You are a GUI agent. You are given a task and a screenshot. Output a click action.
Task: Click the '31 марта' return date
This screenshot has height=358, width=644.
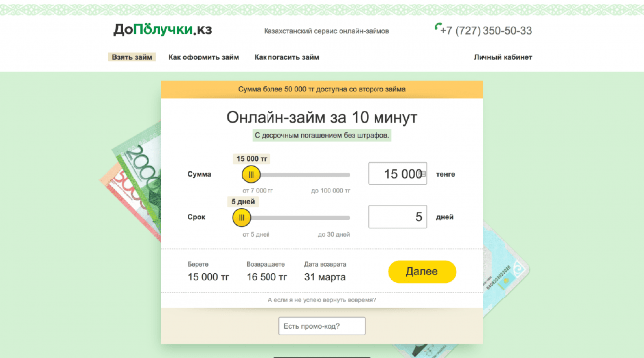324,277
